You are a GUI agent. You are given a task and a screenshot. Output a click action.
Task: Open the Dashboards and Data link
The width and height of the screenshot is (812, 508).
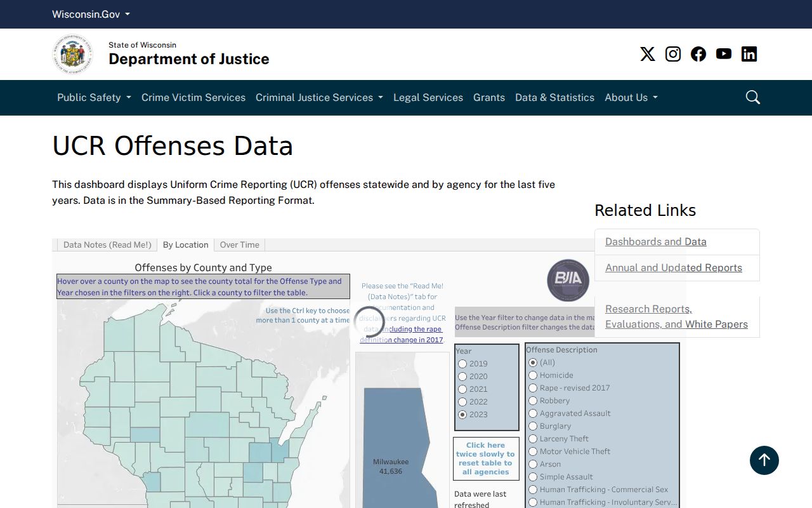[656, 241]
